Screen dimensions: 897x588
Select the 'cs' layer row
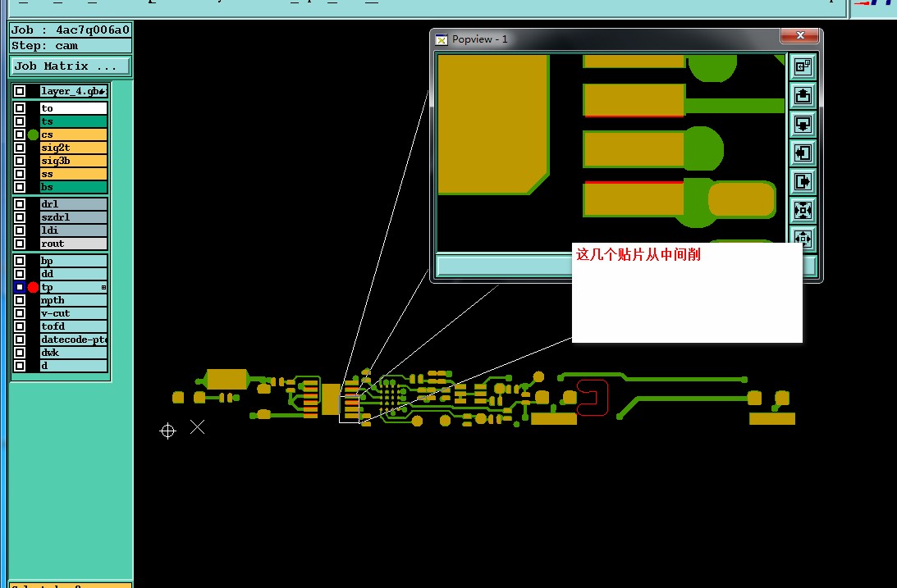tap(73, 134)
